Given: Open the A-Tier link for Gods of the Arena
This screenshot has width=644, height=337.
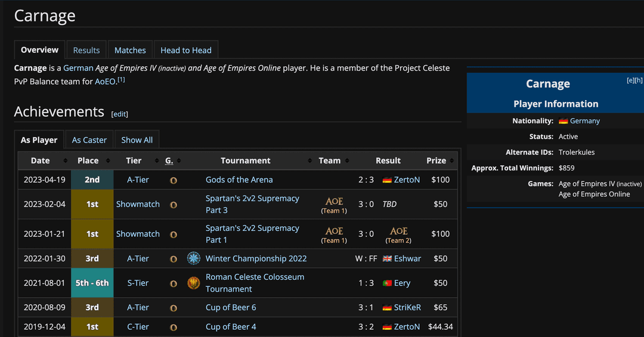Looking at the screenshot, I should click(138, 180).
